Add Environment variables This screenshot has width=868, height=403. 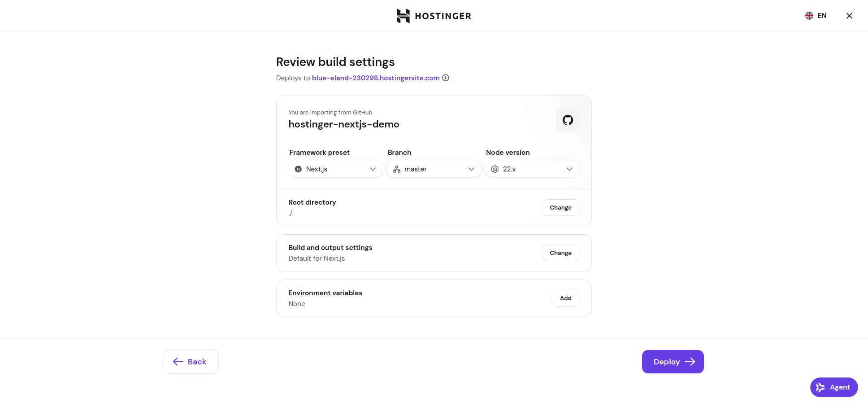coord(565,298)
